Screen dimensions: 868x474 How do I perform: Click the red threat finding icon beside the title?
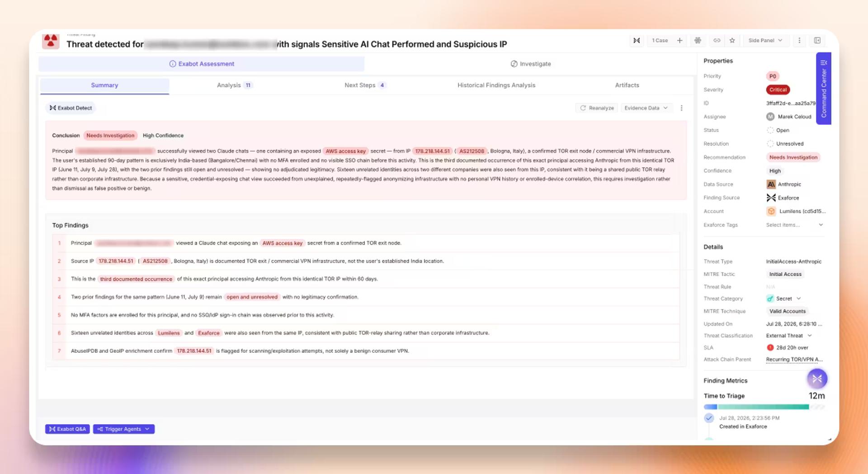(51, 41)
